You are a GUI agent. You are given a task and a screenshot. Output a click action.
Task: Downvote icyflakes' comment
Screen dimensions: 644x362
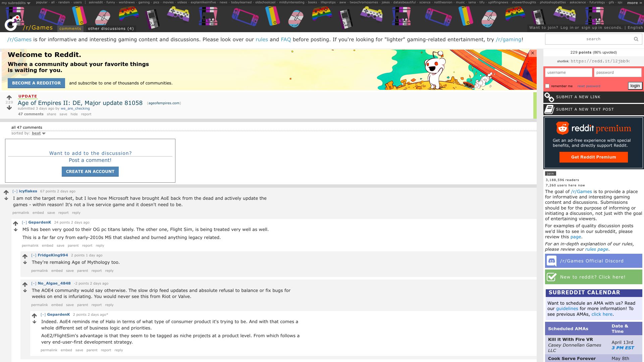coord(6,198)
